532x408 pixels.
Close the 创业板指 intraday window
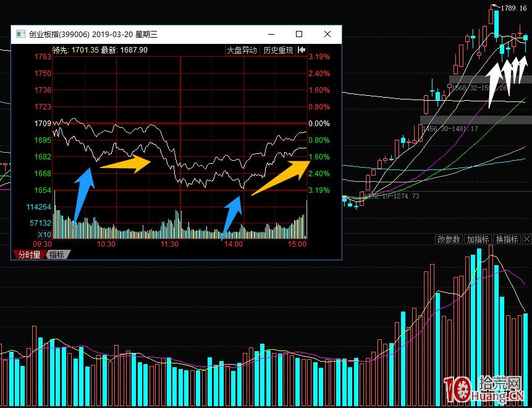point(327,35)
